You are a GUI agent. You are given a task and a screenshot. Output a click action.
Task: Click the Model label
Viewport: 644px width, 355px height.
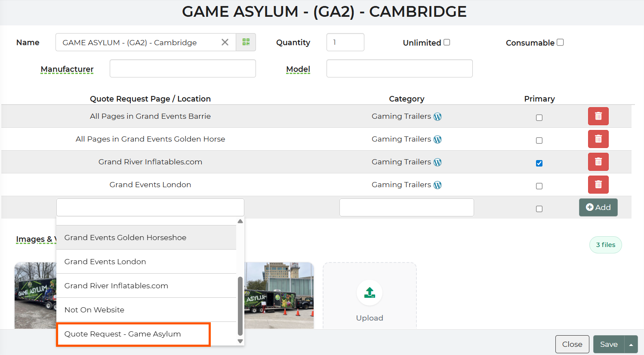click(298, 69)
